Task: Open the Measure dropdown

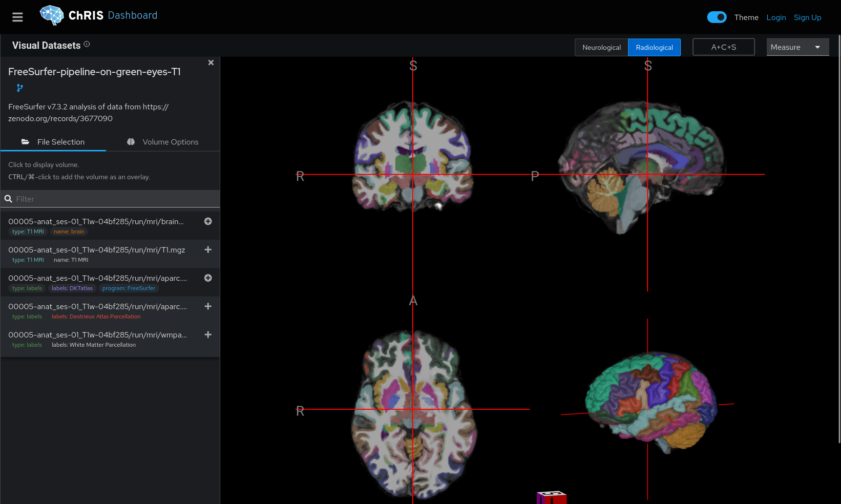Action: tap(798, 47)
